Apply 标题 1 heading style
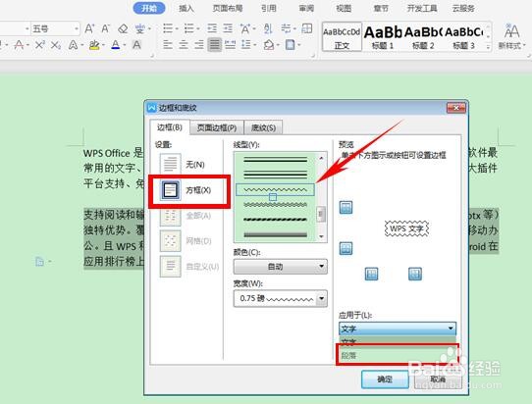Image resolution: width=532 pixels, height=404 pixels. tap(383, 37)
